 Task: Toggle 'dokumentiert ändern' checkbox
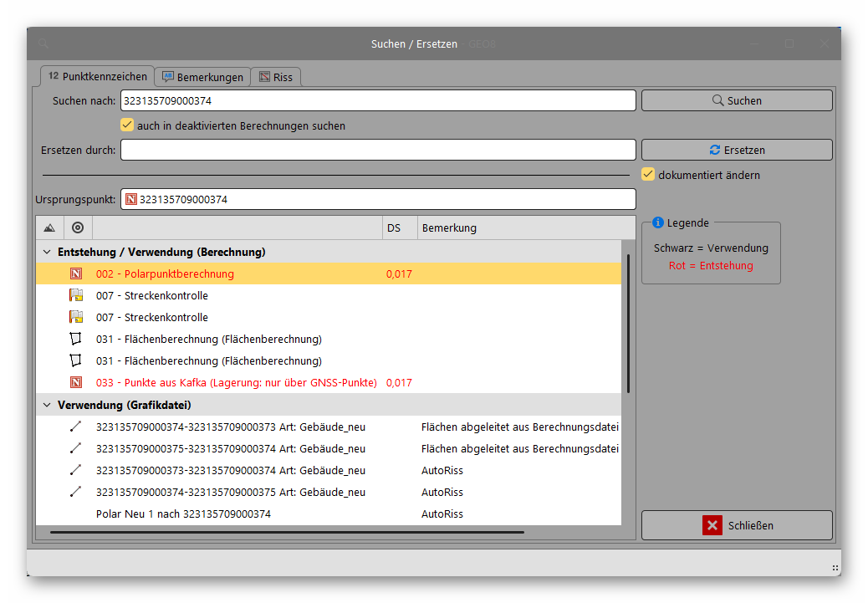tap(648, 175)
